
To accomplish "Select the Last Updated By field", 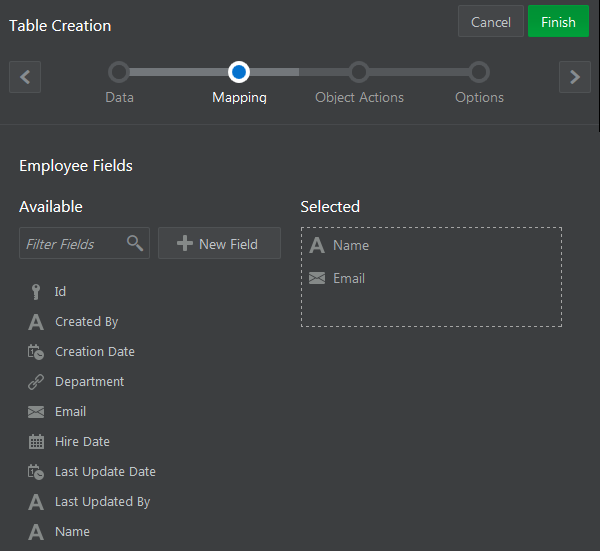I will point(103,502).
